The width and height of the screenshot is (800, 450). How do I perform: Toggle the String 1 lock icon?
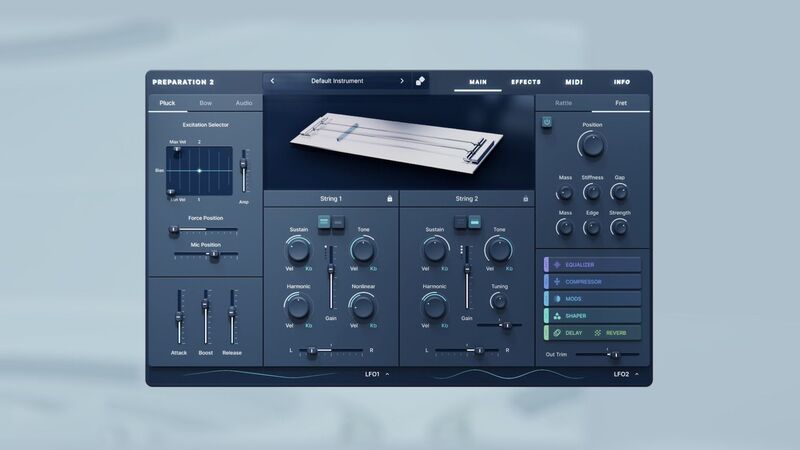tap(390, 198)
